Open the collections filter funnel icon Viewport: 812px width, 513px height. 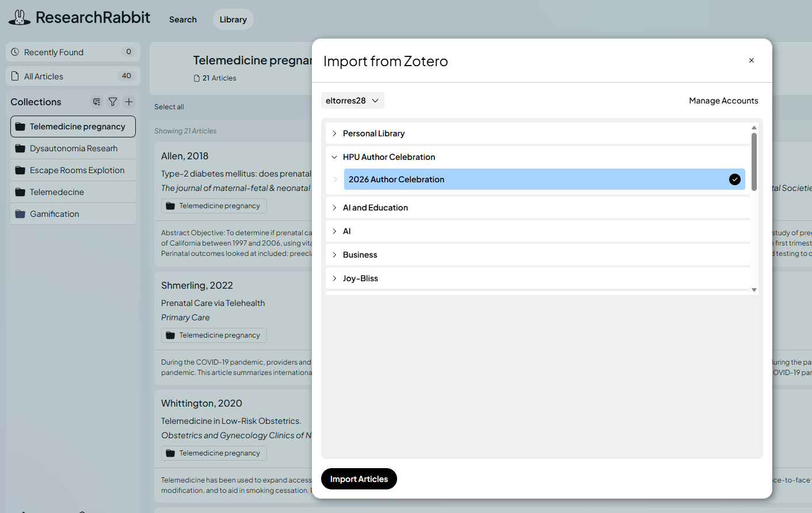[x=113, y=102]
